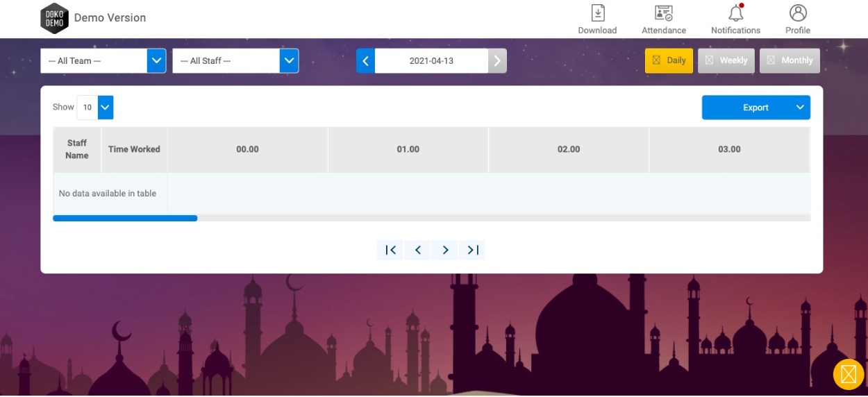Image resolution: width=868 pixels, height=397 pixels.
Task: Open the Export button menu
Action: pos(756,108)
